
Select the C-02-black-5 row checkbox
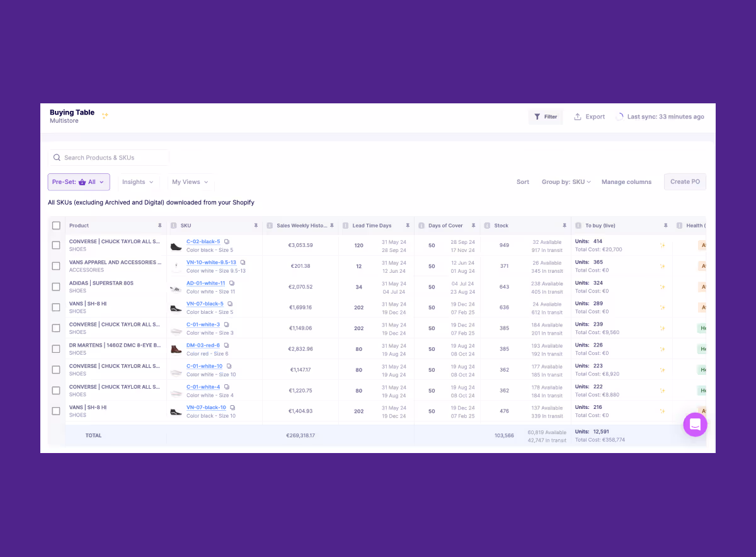tap(56, 245)
